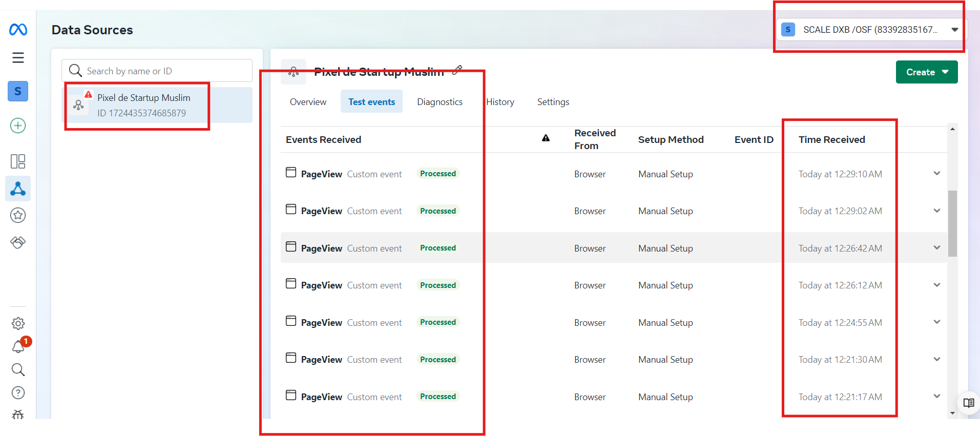Click the scrollbar down arrow

point(952,413)
